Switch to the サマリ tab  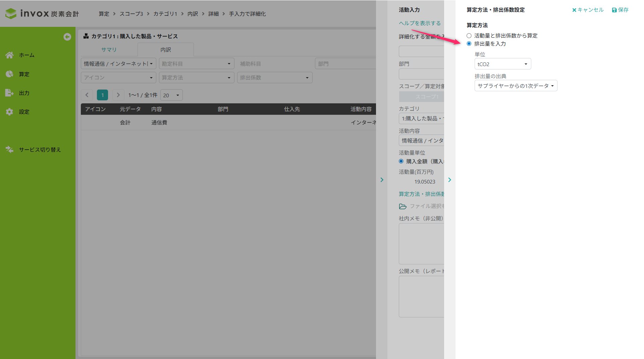(x=109, y=50)
